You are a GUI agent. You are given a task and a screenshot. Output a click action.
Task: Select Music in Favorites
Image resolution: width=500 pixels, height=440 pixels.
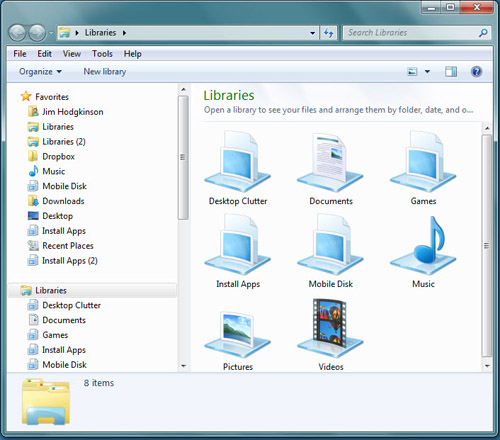pyautogui.click(x=47, y=171)
